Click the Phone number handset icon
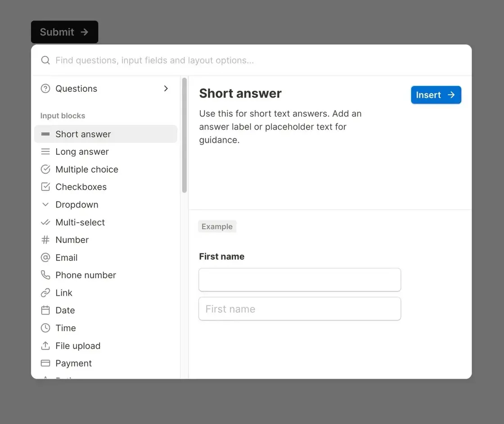Image resolution: width=504 pixels, height=424 pixels. (x=45, y=275)
